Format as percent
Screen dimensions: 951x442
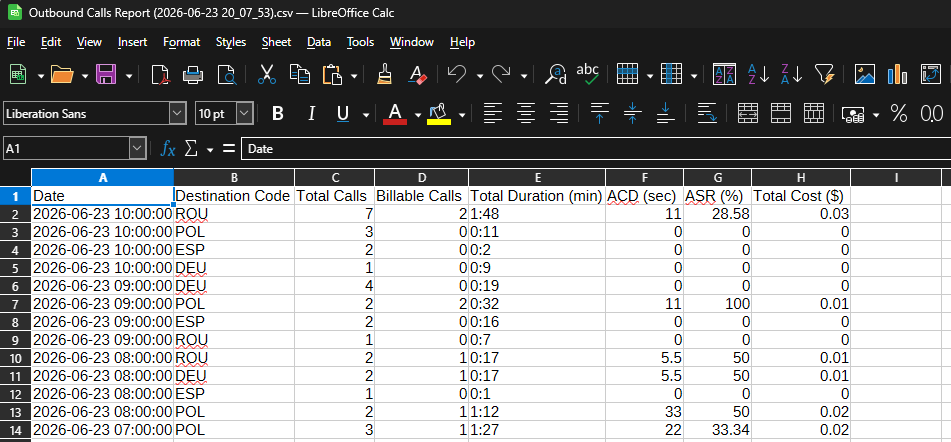(898, 113)
